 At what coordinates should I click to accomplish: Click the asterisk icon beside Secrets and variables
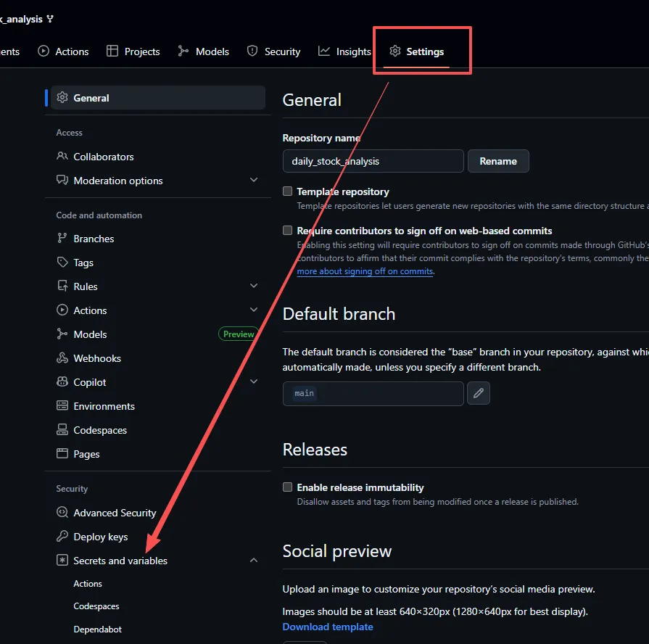(62, 561)
